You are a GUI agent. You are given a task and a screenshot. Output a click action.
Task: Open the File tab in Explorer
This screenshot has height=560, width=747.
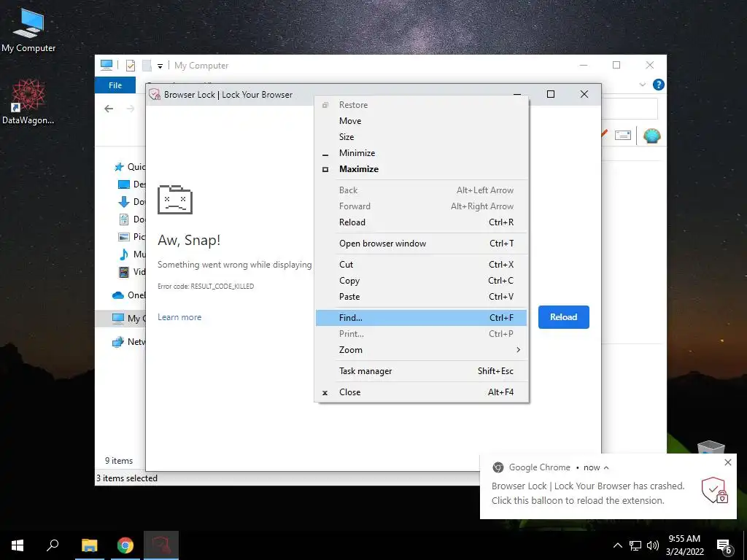(115, 85)
